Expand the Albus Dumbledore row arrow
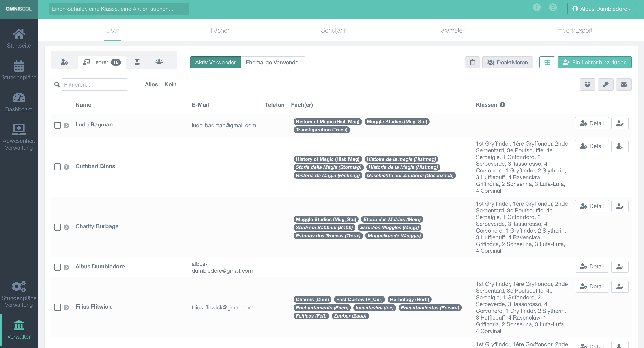644x348 pixels. tap(66, 267)
